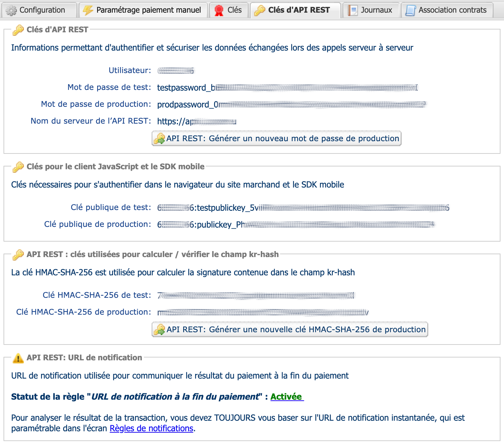Follow the Règles de notifications link
This screenshot has height=446, width=504.
151,428
